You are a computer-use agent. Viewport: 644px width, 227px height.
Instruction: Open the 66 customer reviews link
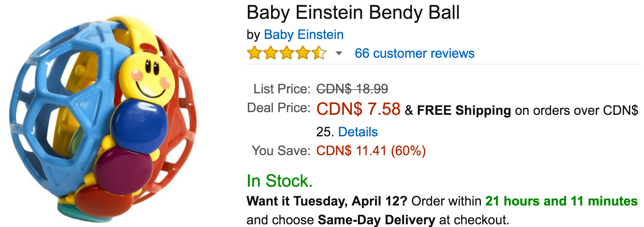click(x=415, y=53)
